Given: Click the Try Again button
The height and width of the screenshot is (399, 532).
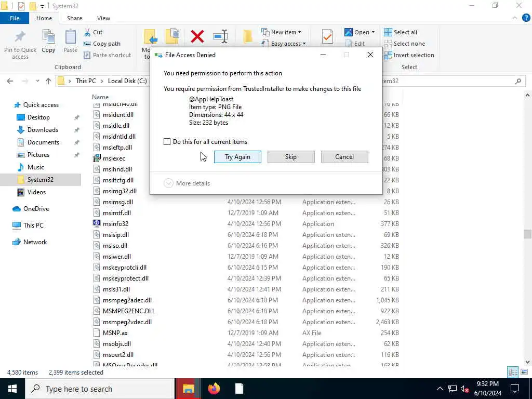Looking at the screenshot, I should tap(237, 157).
